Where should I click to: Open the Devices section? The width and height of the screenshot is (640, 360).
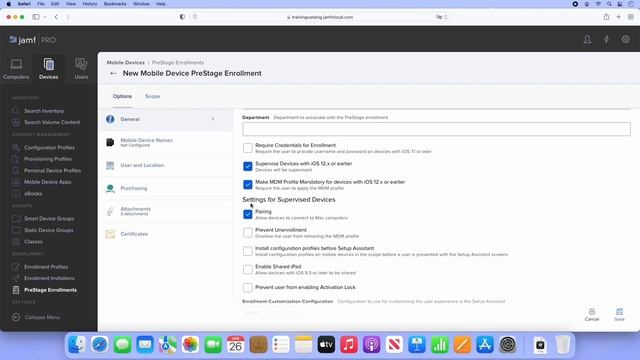coord(49,69)
